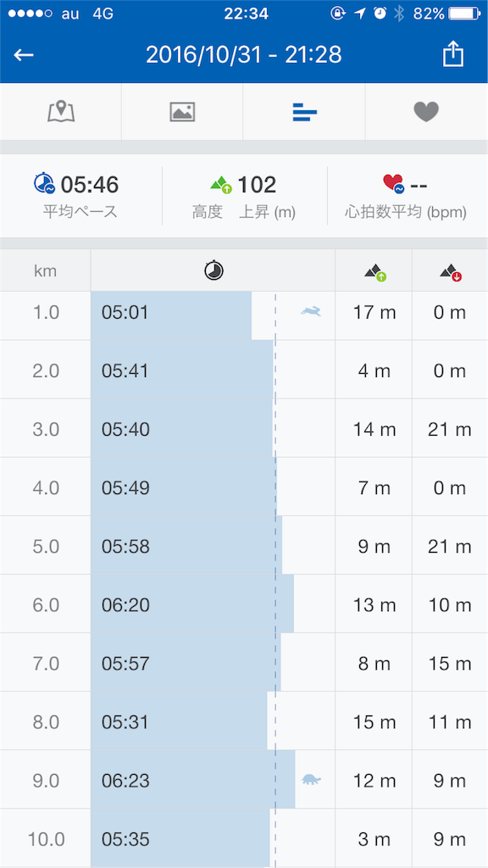Tap the average heart rate icon
The width and height of the screenshot is (488, 868).
click(393, 184)
